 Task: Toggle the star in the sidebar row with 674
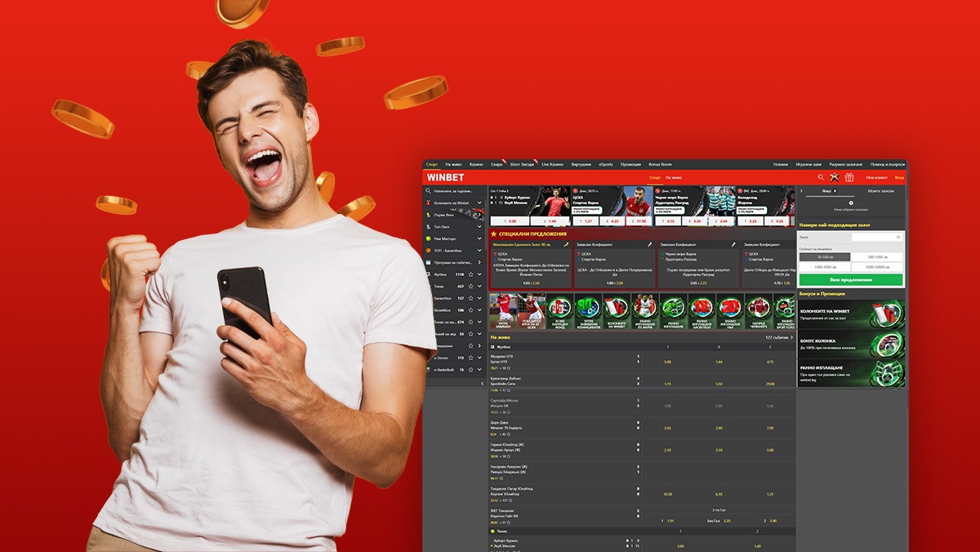coord(471,322)
